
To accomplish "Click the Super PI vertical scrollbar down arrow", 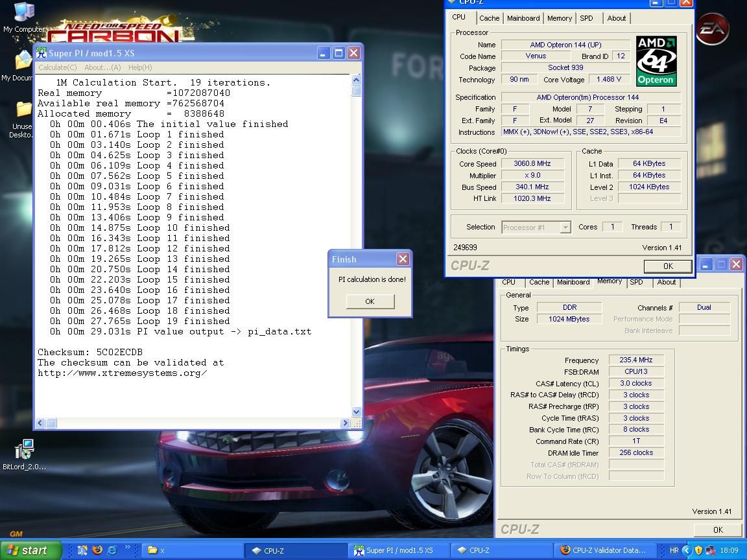I will [x=357, y=412].
